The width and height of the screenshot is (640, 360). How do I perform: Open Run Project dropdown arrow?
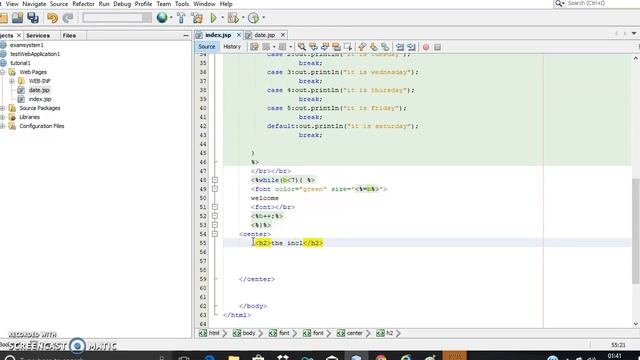coord(222,18)
